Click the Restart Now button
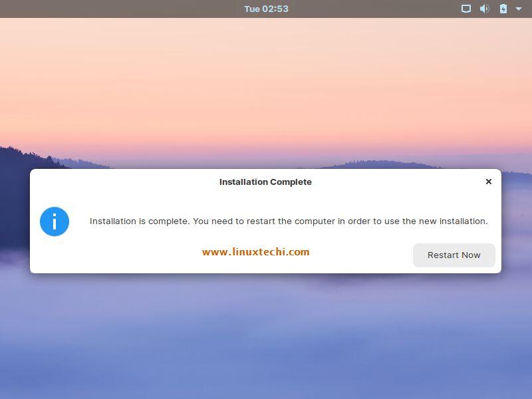This screenshot has height=399, width=532. click(x=454, y=255)
